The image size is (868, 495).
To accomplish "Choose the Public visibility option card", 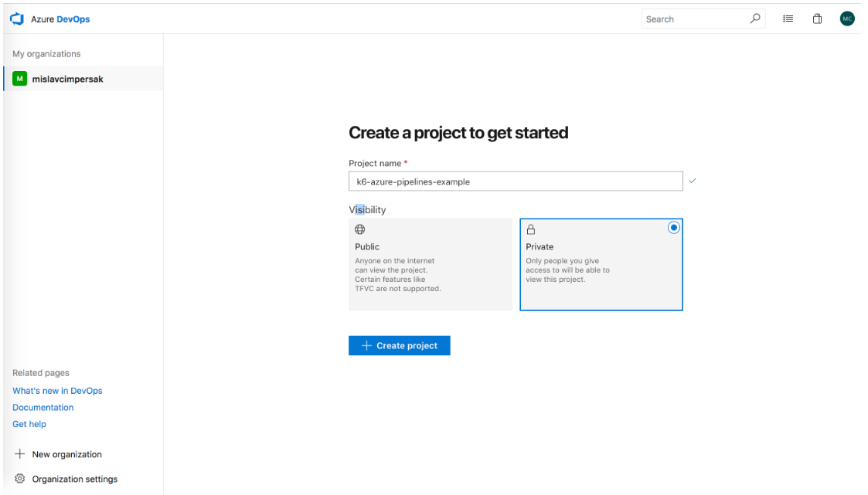I will pos(430,264).
